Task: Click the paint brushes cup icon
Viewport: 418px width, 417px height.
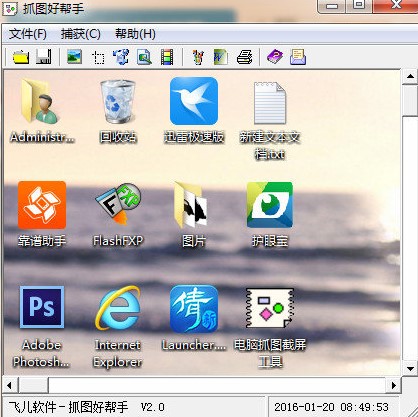Action: [x=198, y=57]
